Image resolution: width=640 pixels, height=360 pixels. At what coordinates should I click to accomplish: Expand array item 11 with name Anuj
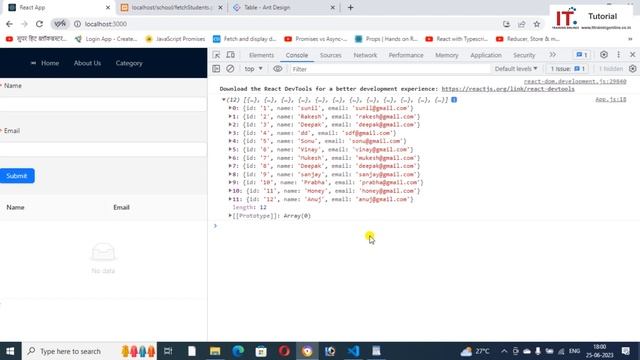[x=230, y=199]
